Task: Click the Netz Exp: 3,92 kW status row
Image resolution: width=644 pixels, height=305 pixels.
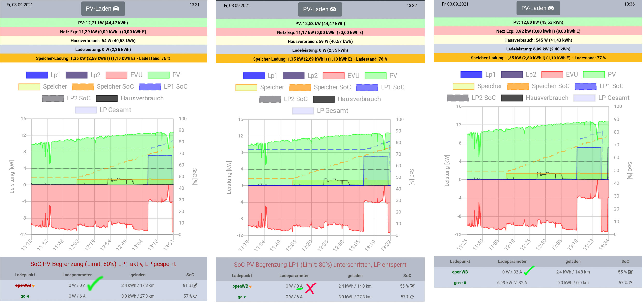Action: point(538,31)
